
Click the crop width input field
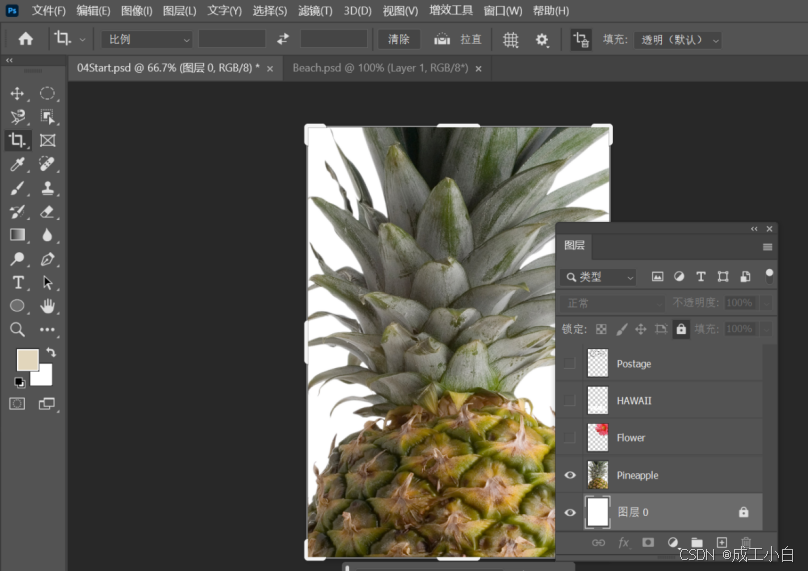coord(232,39)
